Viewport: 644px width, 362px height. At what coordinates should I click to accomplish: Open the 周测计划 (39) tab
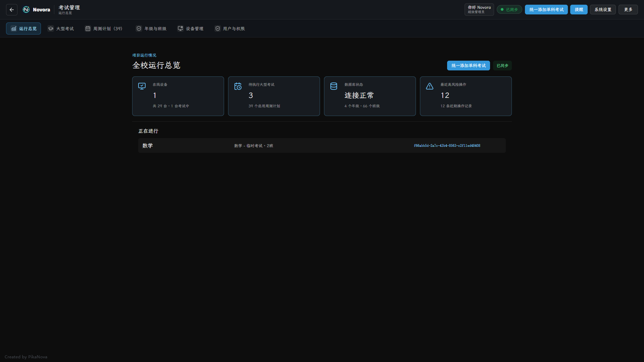click(104, 28)
